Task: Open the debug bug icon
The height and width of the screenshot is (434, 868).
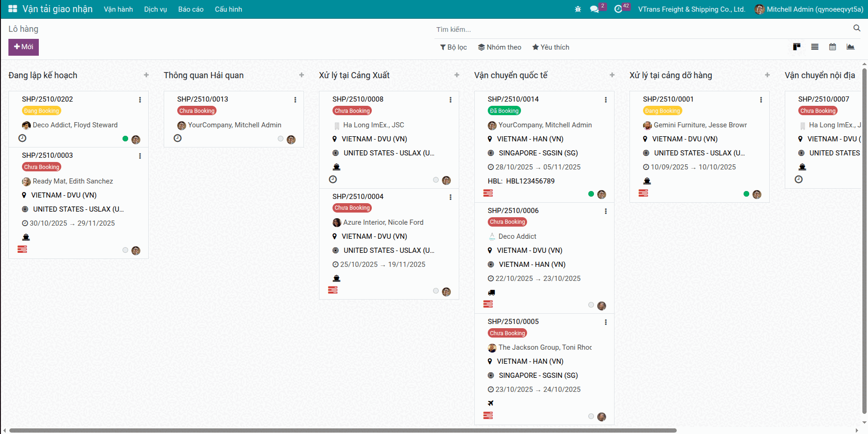Action: (578, 9)
